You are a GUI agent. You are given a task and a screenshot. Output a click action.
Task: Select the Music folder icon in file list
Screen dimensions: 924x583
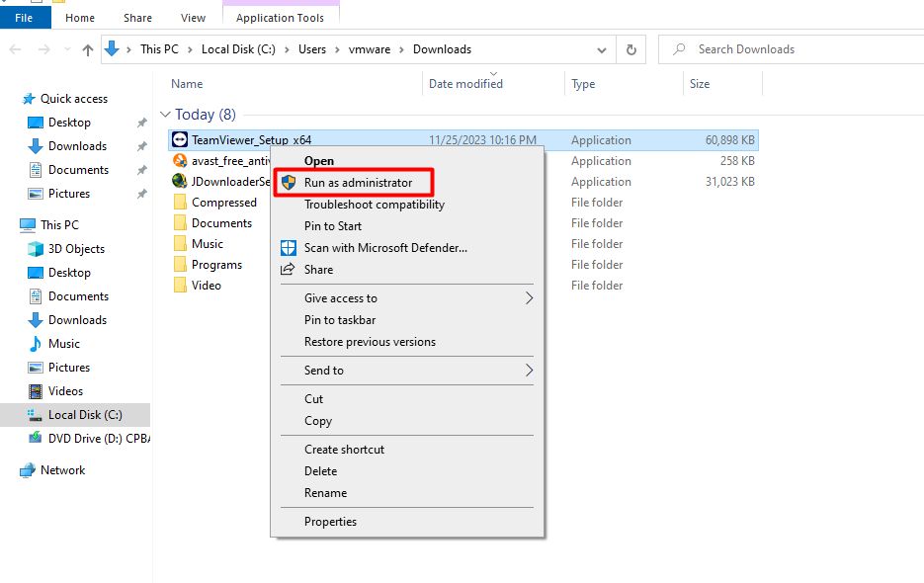click(180, 243)
